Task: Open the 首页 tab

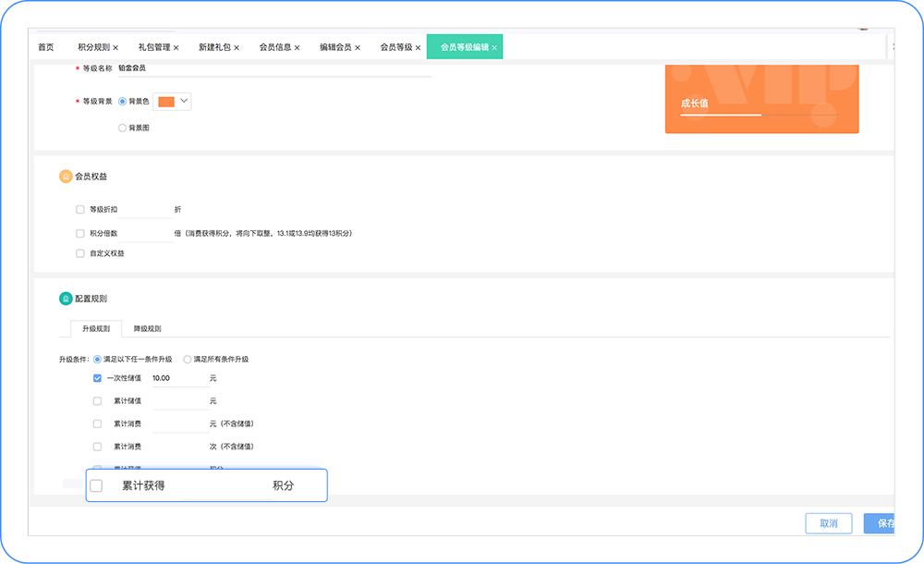Action: click(44, 45)
